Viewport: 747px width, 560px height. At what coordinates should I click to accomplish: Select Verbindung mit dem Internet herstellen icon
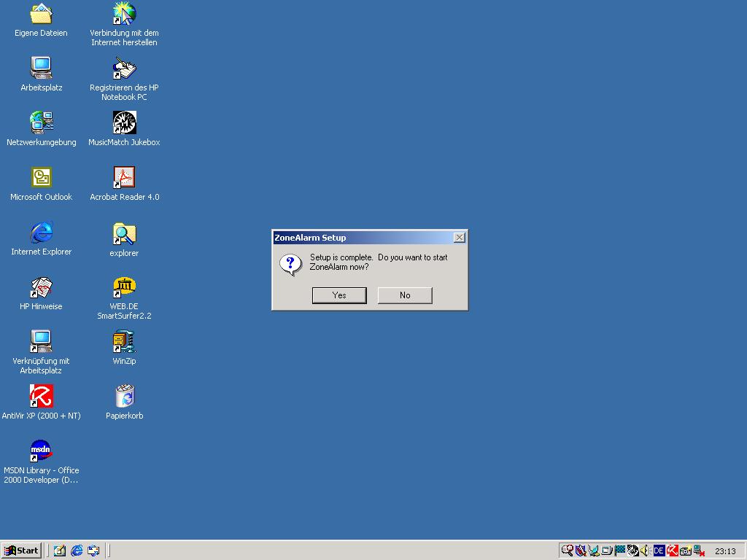124,24
